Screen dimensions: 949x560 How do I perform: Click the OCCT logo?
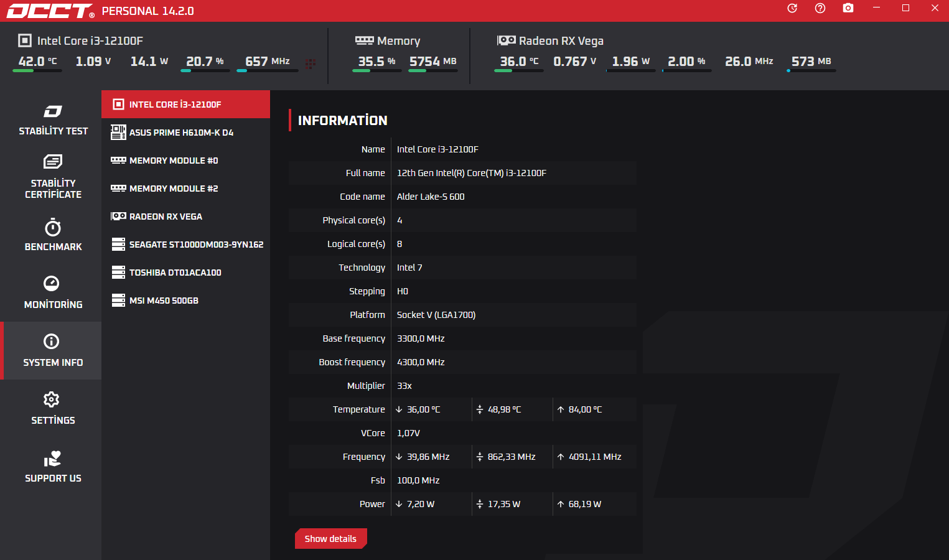50,11
